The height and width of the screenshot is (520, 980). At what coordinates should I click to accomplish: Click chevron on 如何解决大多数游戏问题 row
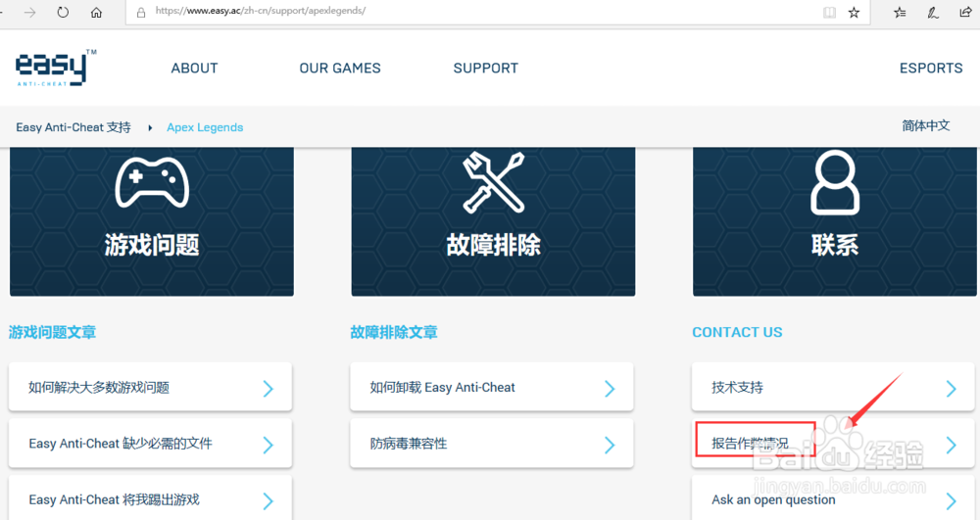tap(269, 388)
